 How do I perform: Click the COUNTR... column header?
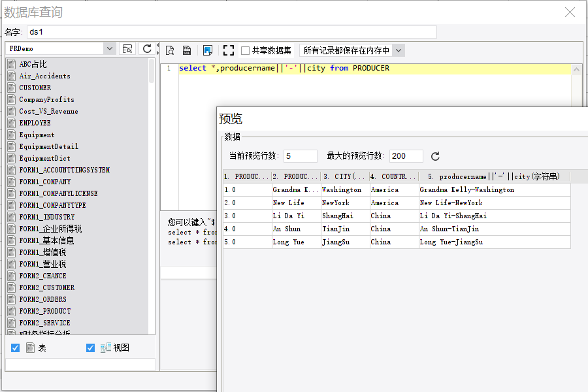(x=394, y=176)
